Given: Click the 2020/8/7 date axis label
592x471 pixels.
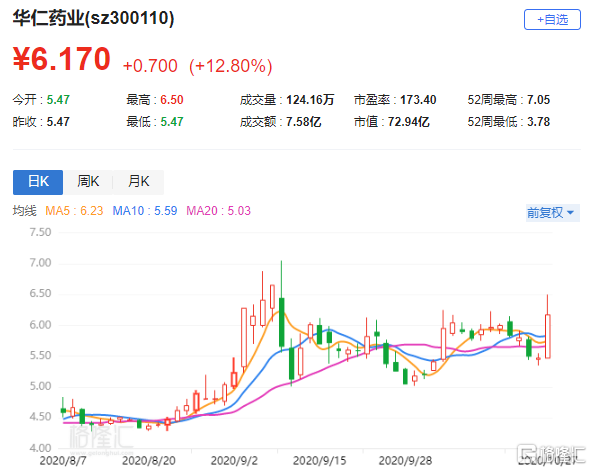Looking at the screenshot, I should 63,460.
